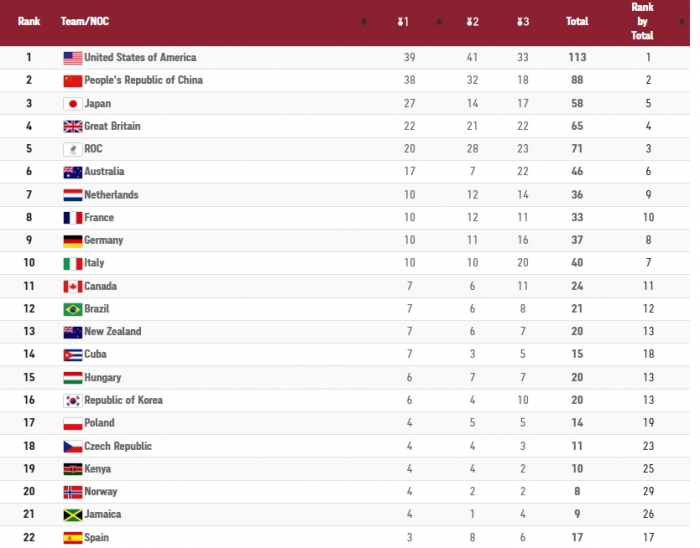Open the People's Republic of China team link
Viewport: 700px width, 548px height.
point(143,80)
